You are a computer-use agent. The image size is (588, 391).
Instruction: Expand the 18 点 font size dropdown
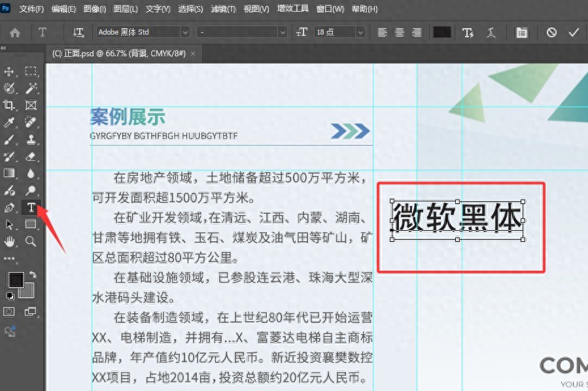tap(360, 33)
